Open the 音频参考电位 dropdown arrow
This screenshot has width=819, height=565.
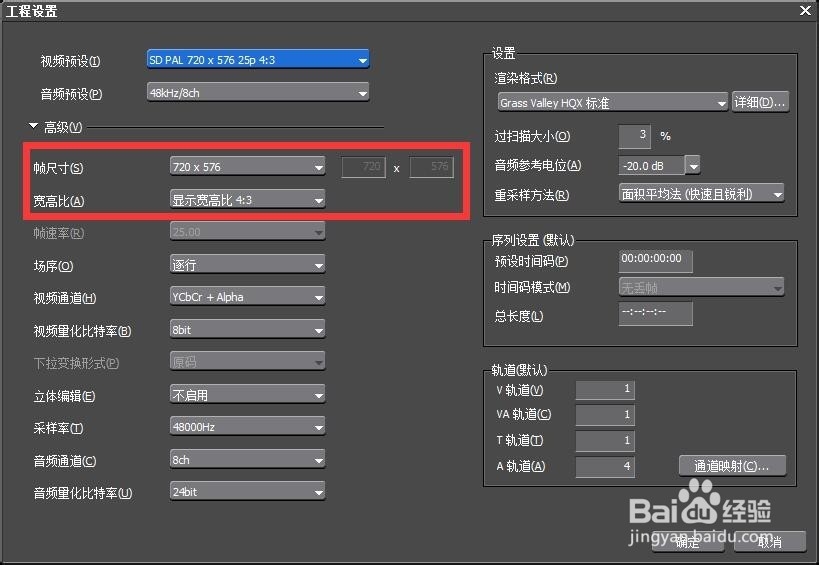(x=693, y=166)
